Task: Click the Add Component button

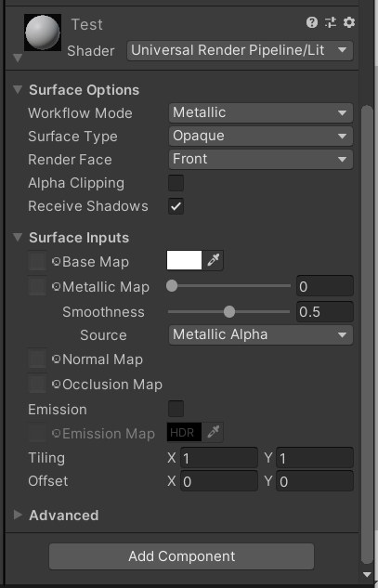Action: [x=181, y=556]
